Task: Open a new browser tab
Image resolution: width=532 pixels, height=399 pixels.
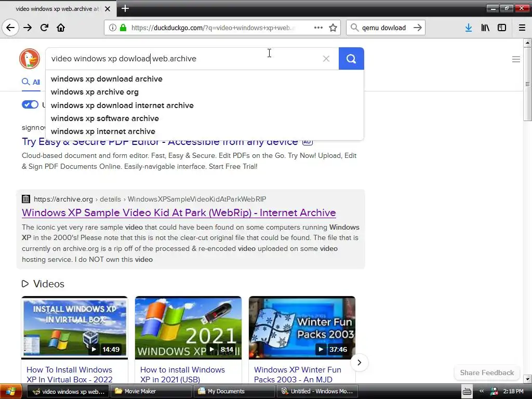Action: click(x=125, y=8)
